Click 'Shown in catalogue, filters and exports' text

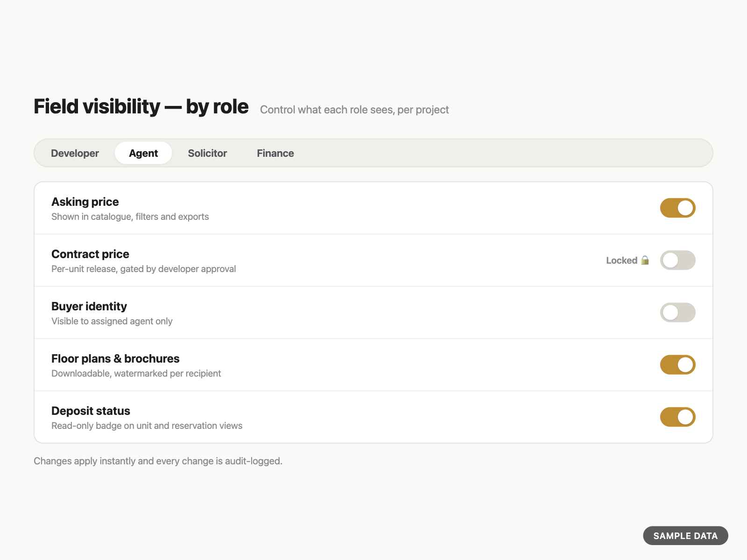pos(130,217)
